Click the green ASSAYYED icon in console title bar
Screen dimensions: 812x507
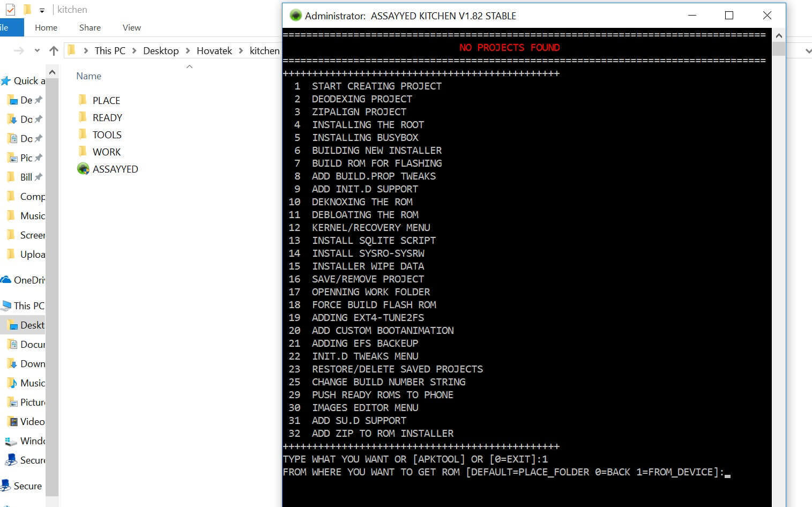tap(294, 16)
